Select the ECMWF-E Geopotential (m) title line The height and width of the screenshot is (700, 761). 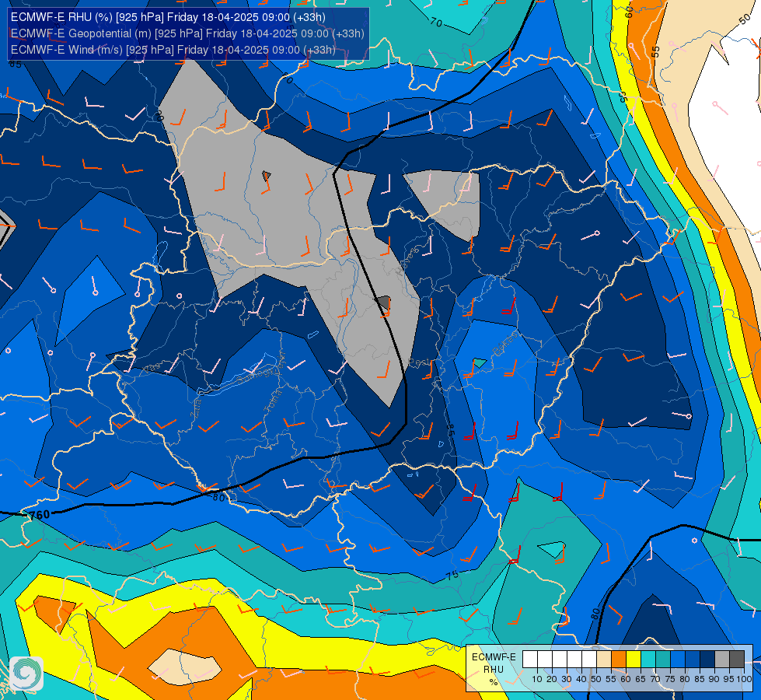187,33
